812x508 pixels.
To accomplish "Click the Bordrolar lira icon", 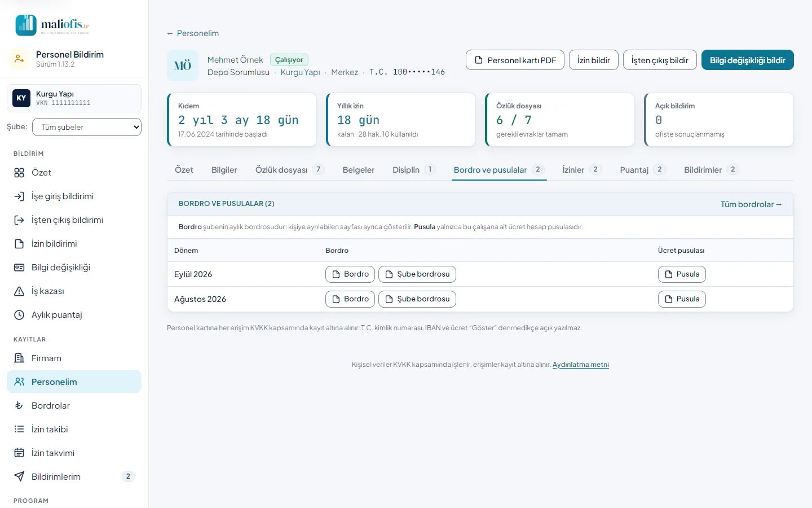I will [x=19, y=406].
